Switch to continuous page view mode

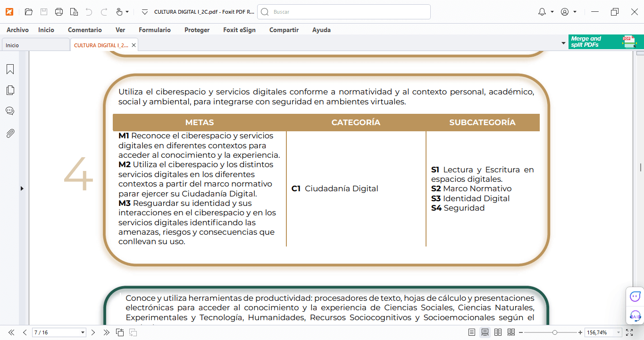[485, 332]
